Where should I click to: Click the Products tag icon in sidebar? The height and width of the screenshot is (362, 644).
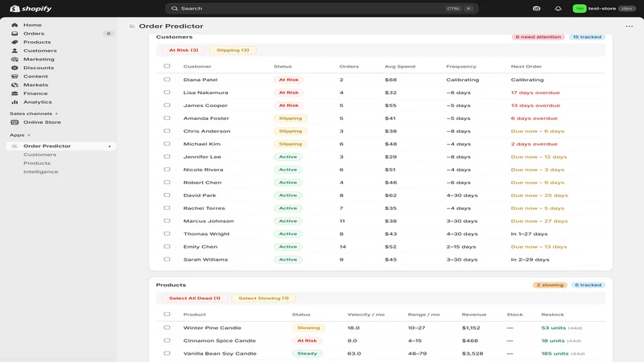tap(14, 43)
